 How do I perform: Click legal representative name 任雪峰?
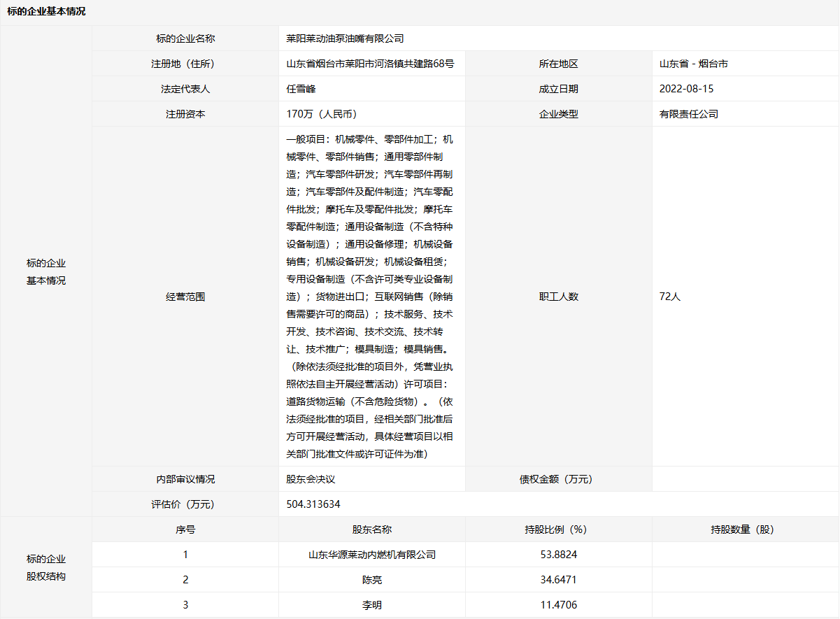point(301,89)
